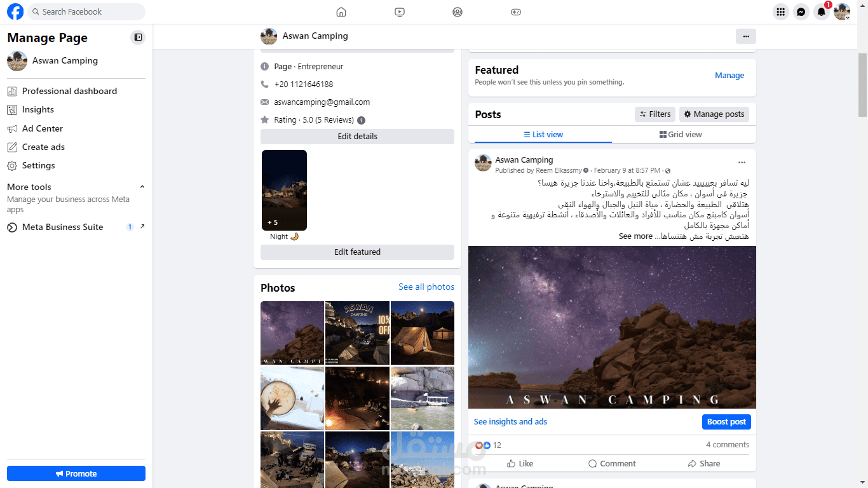Open the See all photos link
The width and height of the screenshot is (868, 488).
[x=426, y=287]
